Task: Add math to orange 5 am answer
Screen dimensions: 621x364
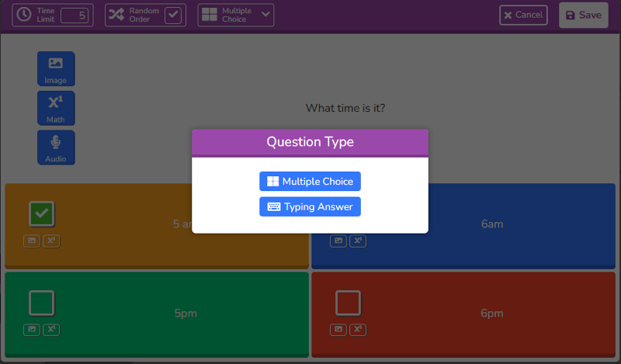Action: [x=51, y=241]
